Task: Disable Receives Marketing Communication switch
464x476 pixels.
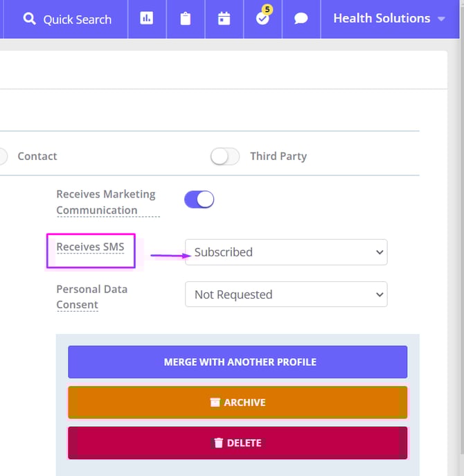Action: [x=199, y=200]
